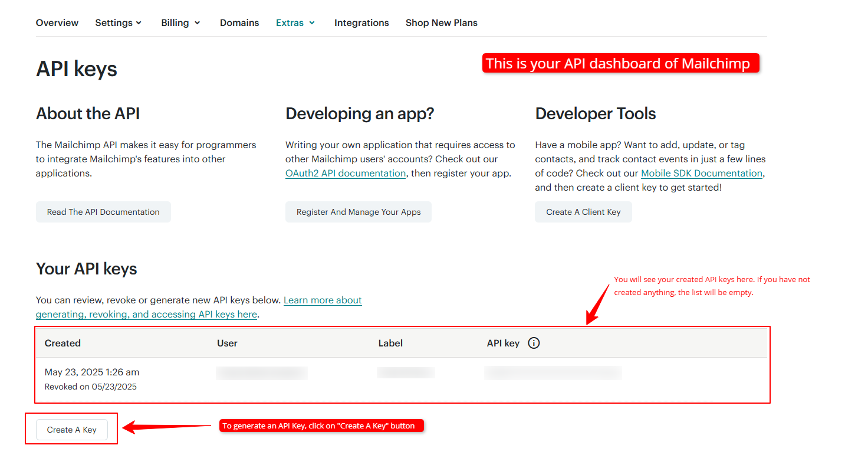The height and width of the screenshot is (458, 868).
Task: Click Read The API Documentation button
Action: click(103, 212)
